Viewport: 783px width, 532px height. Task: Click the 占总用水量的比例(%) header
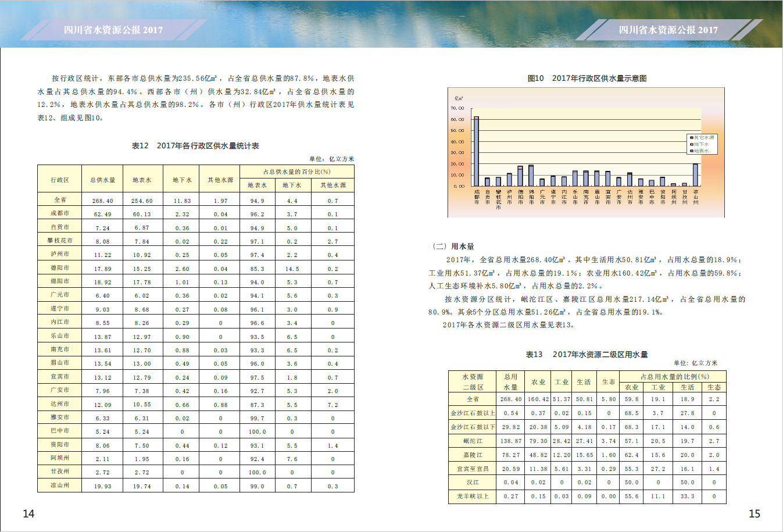coord(674,377)
